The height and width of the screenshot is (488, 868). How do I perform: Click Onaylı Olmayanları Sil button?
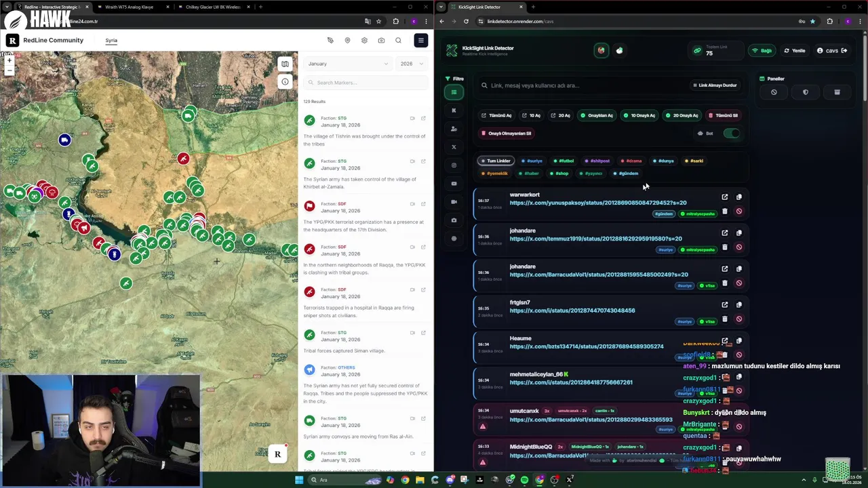(507, 134)
